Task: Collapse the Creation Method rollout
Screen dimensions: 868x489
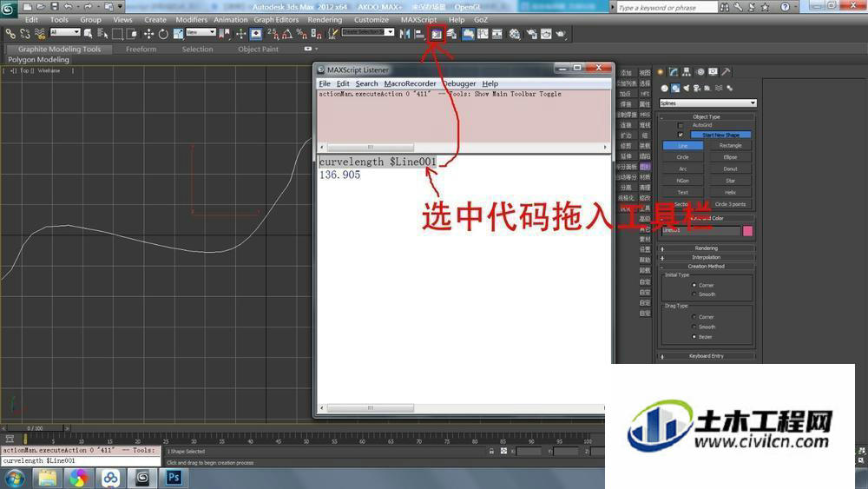Action: pos(706,267)
